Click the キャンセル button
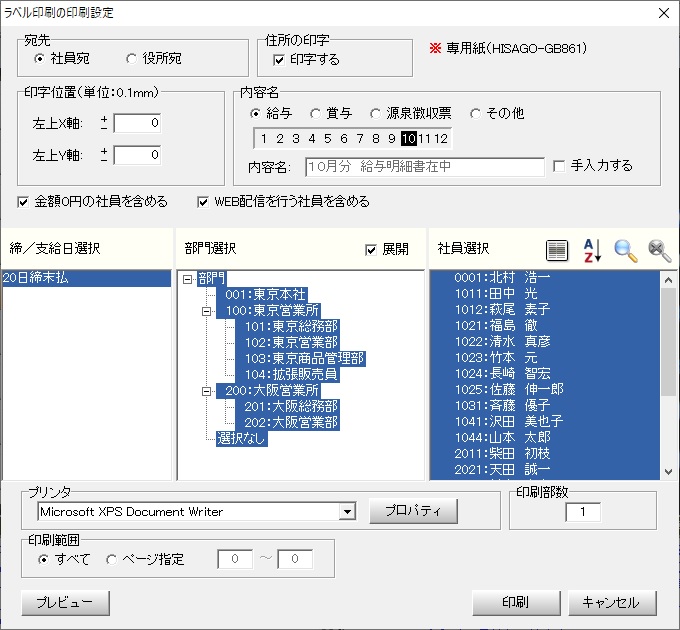The width and height of the screenshot is (680, 630). (612, 603)
